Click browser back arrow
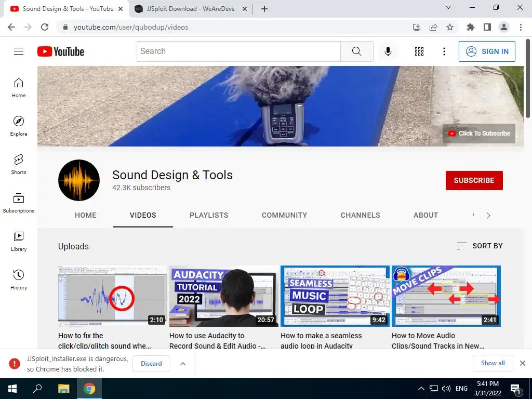The height and width of the screenshot is (399, 532). [x=11, y=27]
